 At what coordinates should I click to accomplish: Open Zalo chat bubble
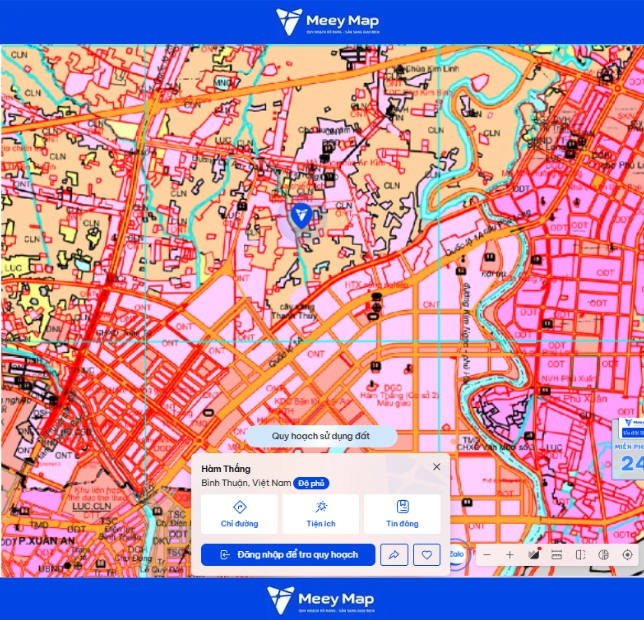pyautogui.click(x=457, y=554)
